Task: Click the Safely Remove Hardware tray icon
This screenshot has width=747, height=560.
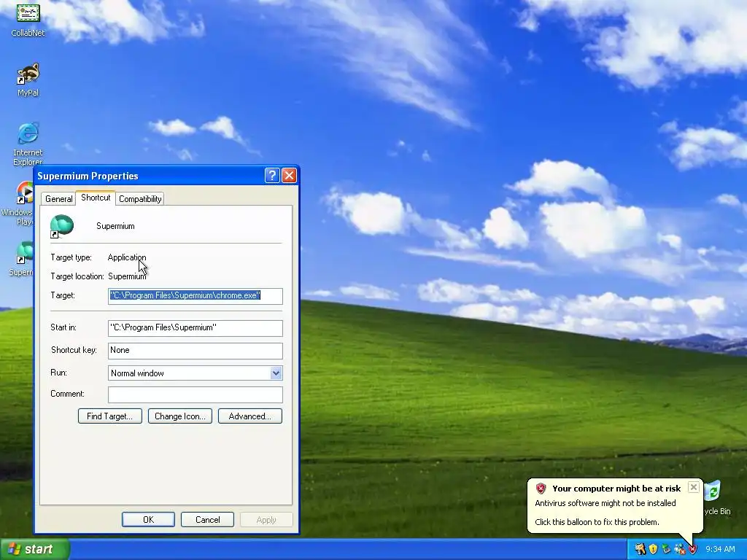Action: (x=666, y=549)
